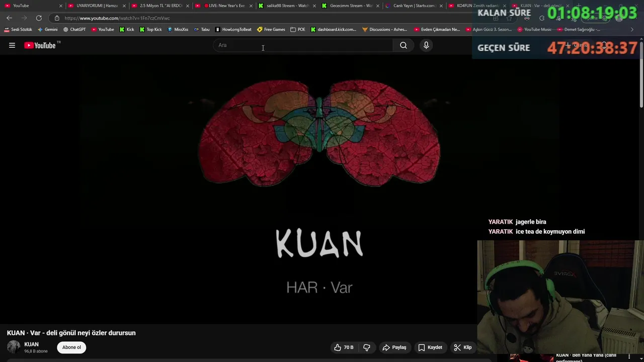Open Aşkın Gücü 3. Sezon bookmark
The height and width of the screenshot is (362, 644).
[489, 30]
